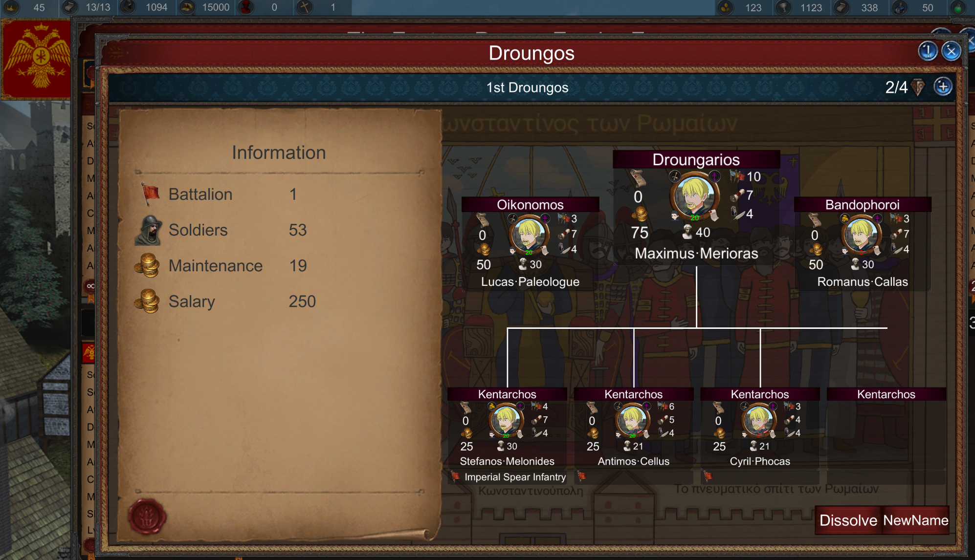Select Maximus Merioras Droungarios portrait
Screen dimensions: 975x560
694,196
